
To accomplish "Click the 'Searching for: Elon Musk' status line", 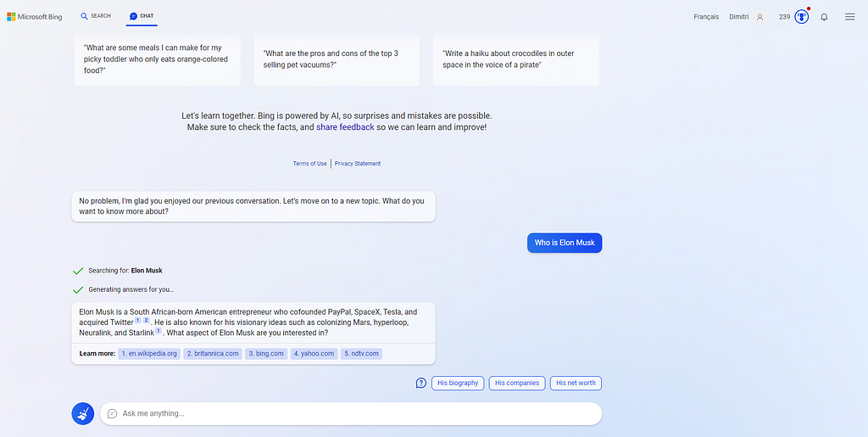I will pyautogui.click(x=125, y=271).
